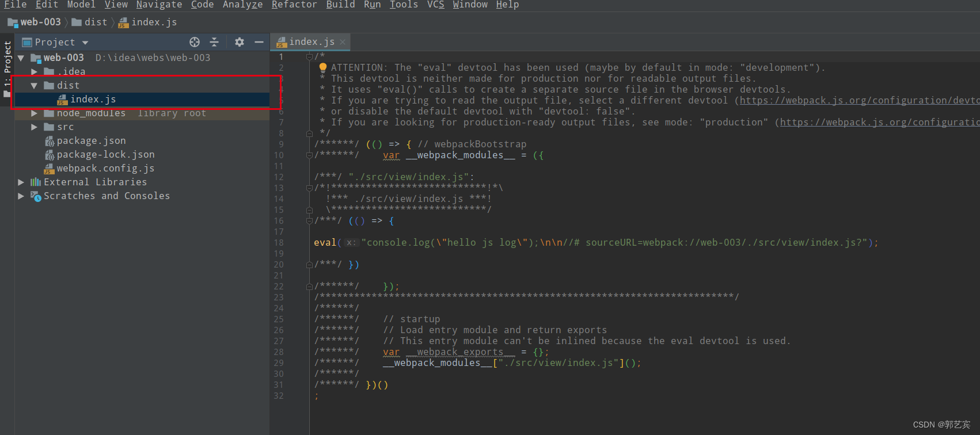980x435 pixels.
Task: Fold the comment block at line 13
Action: (x=309, y=188)
